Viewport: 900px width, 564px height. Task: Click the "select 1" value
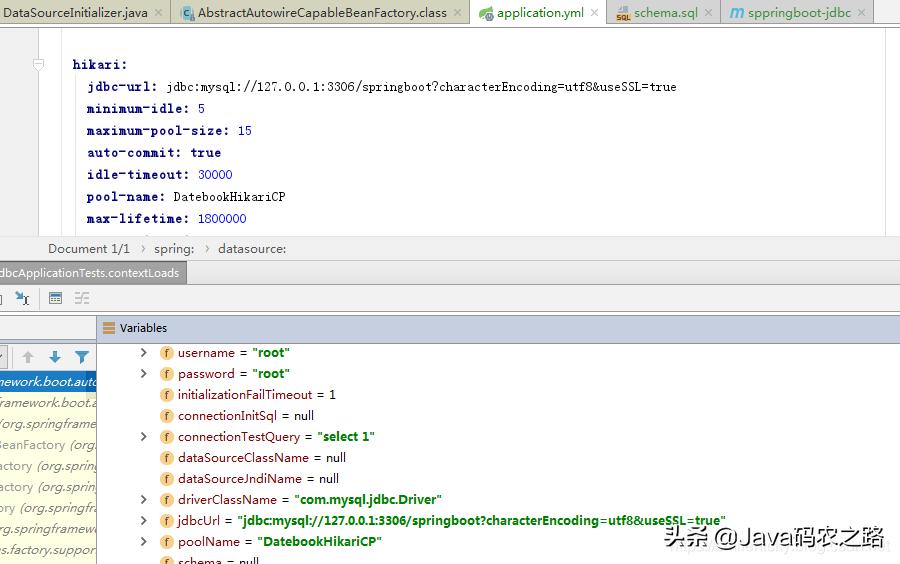346,437
